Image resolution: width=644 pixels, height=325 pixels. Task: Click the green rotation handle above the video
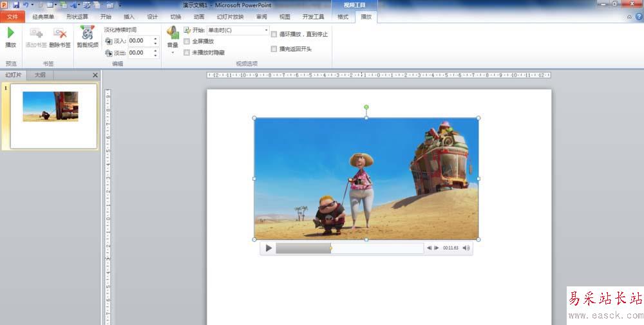point(366,107)
